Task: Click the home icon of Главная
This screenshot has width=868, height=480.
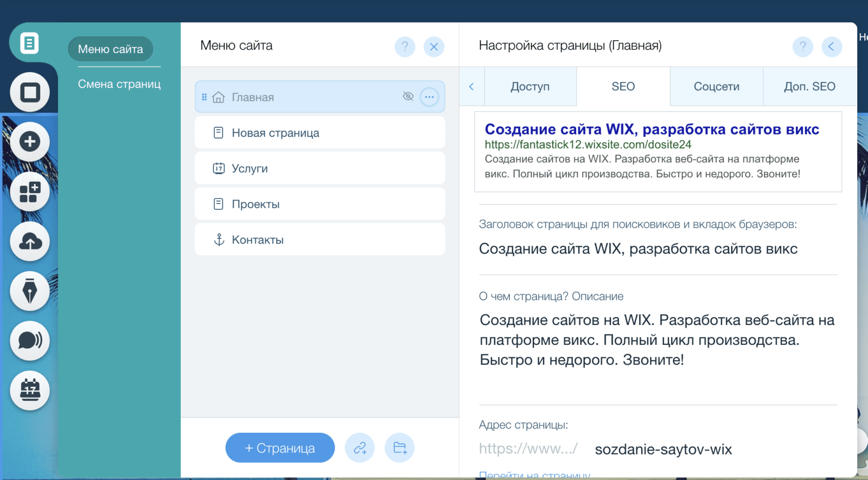Action: pos(219,97)
